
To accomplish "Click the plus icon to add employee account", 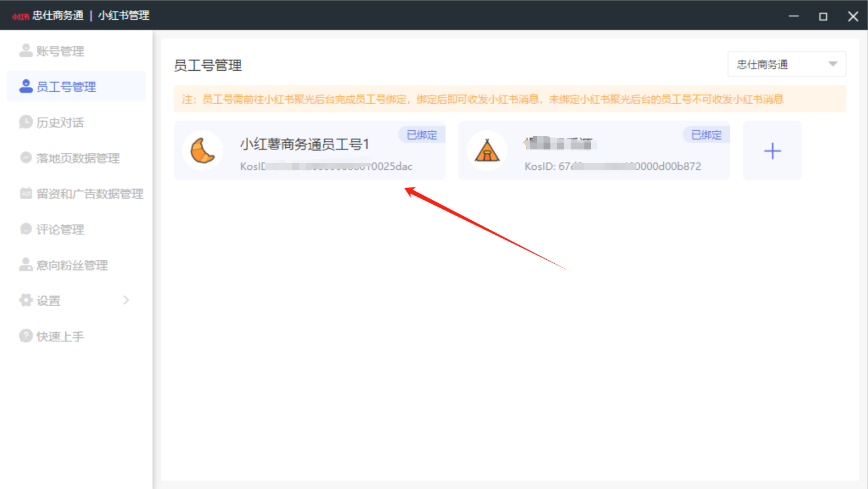I will [772, 151].
